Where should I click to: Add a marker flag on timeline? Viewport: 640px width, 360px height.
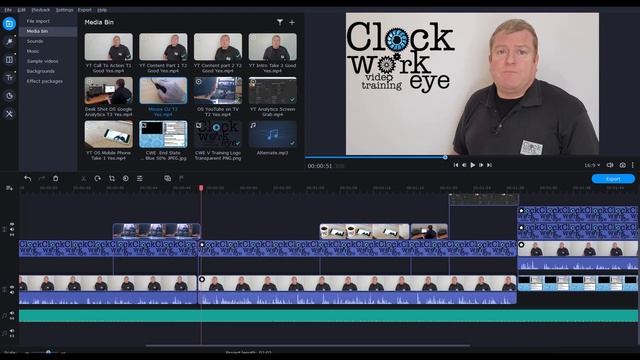[181, 178]
